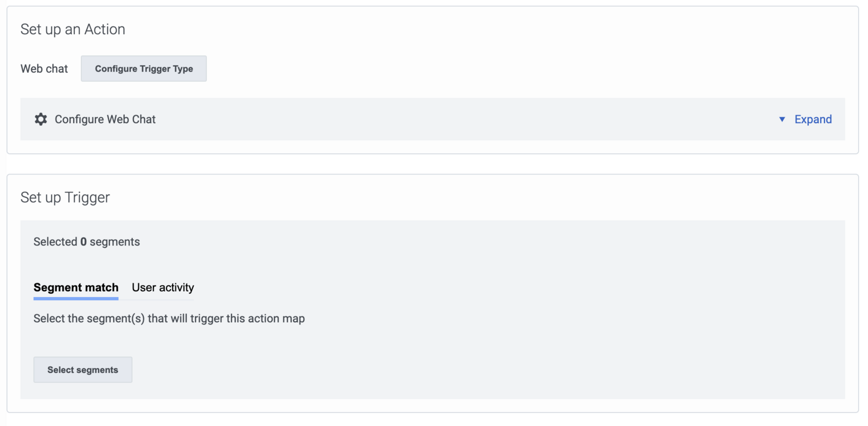868x426 pixels.
Task: Switch to the Segment match tab
Action: click(x=76, y=288)
